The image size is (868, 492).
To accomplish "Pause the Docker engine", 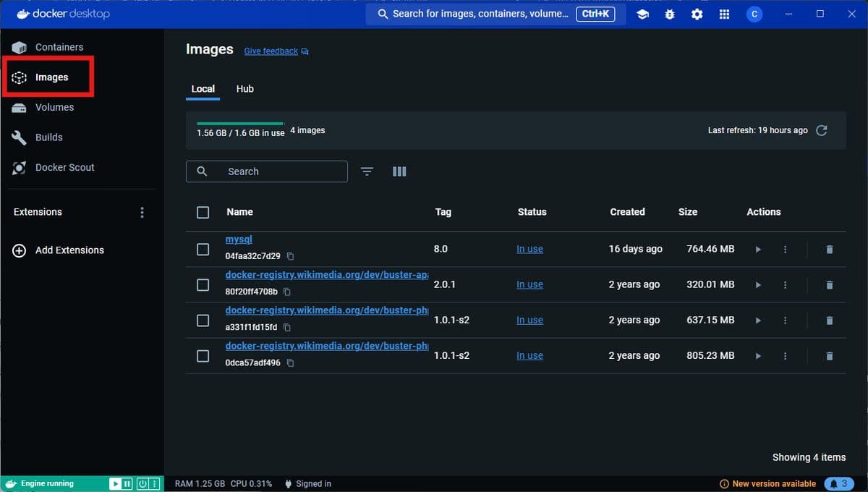I will coord(127,483).
